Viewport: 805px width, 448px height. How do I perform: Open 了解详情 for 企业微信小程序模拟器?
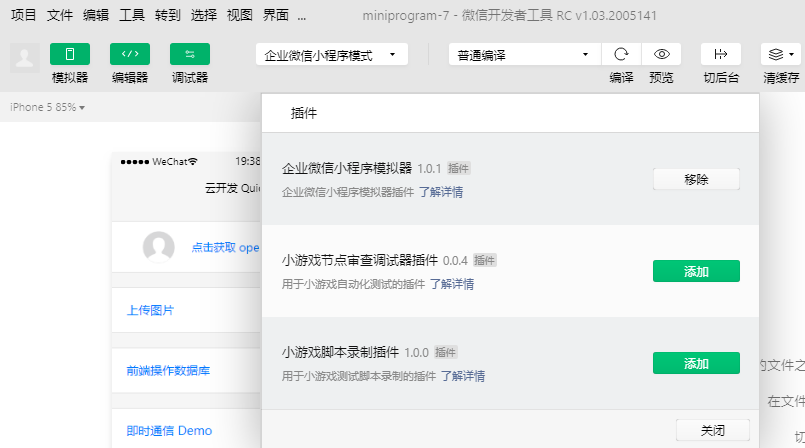pos(441,192)
